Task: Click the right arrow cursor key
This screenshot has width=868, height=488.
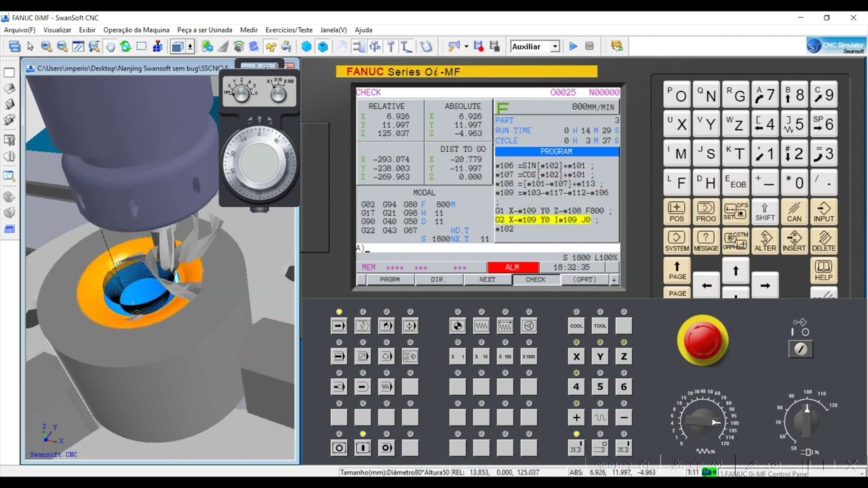Action: point(765,285)
